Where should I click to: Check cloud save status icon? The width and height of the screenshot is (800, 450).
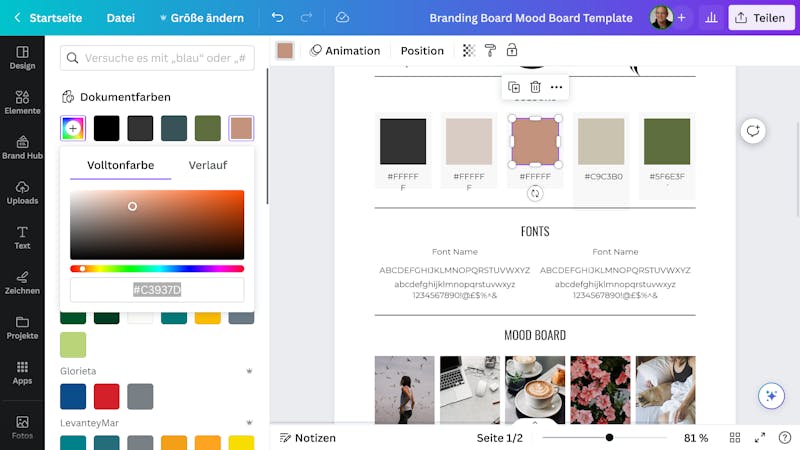(x=342, y=18)
